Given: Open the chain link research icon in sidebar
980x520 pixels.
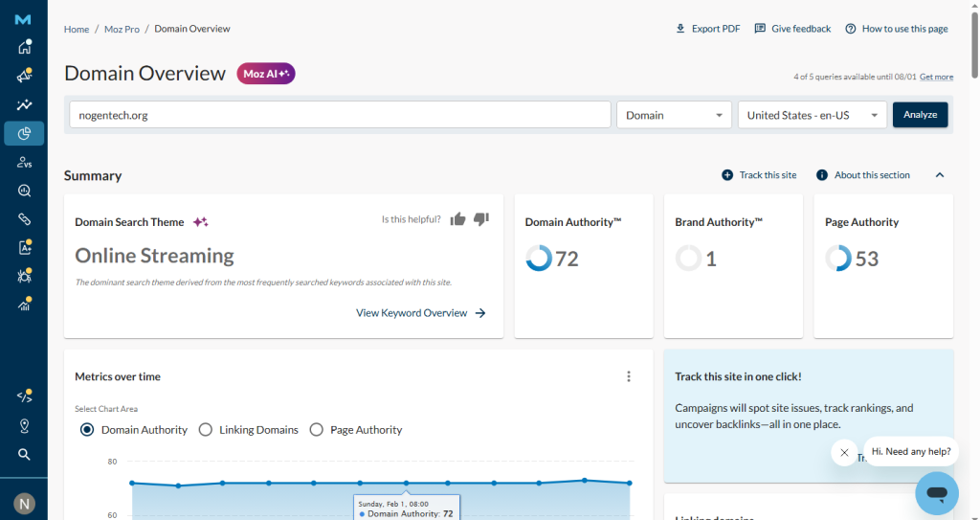Looking at the screenshot, I should pyautogui.click(x=24, y=219).
